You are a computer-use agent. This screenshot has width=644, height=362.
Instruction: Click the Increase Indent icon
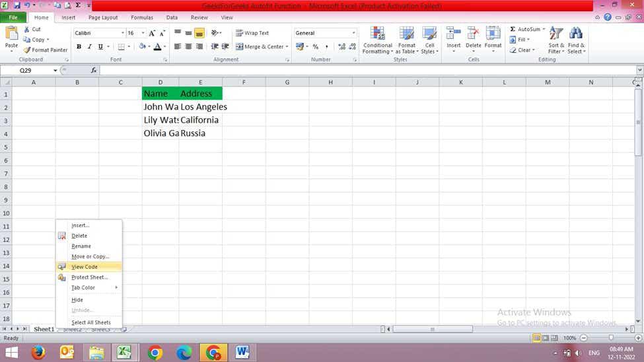[225, 47]
